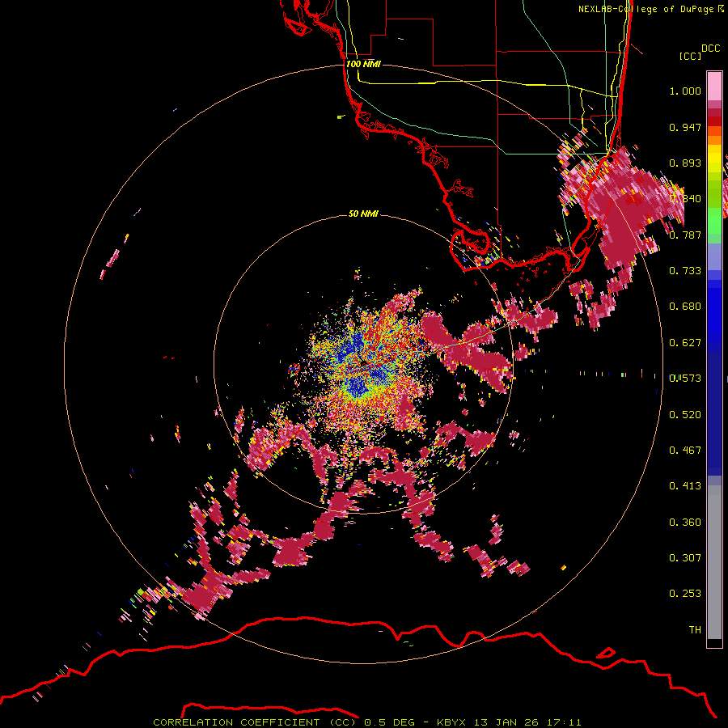728x728 pixels.
Task: Click the 0.893 color scale value
Action: click(685, 163)
